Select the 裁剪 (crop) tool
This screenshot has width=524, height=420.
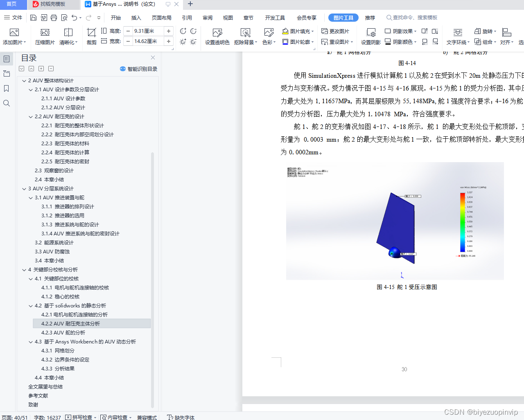coord(91,36)
